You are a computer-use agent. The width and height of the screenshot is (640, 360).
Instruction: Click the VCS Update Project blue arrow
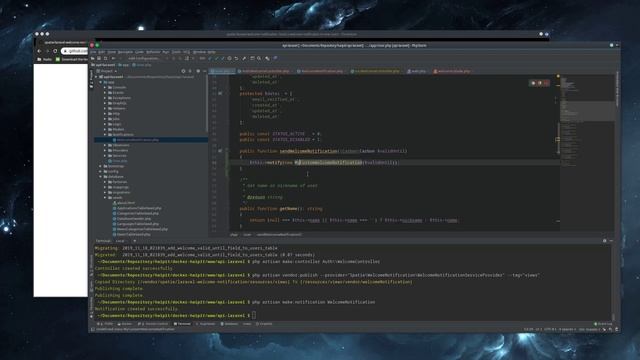[209, 58]
